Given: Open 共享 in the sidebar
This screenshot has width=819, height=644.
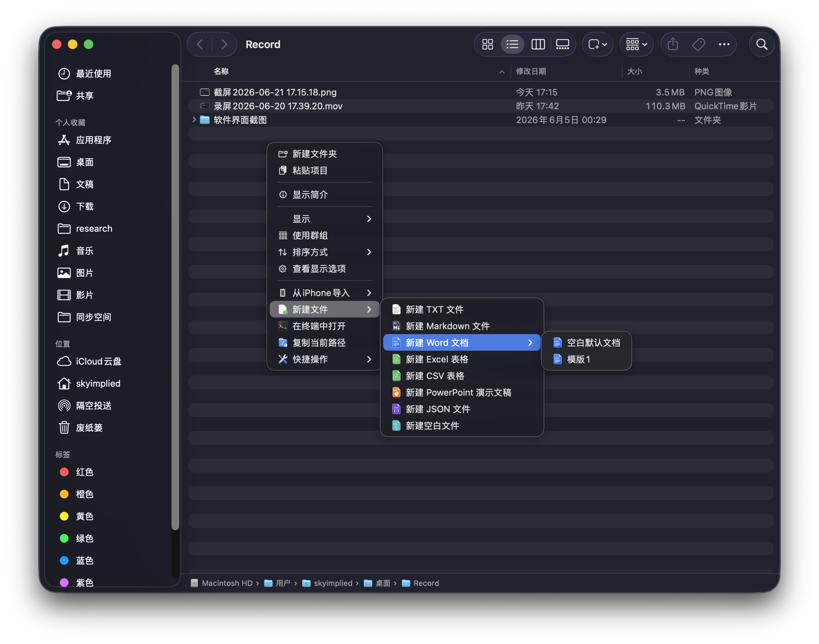Looking at the screenshot, I should tap(75, 96).
